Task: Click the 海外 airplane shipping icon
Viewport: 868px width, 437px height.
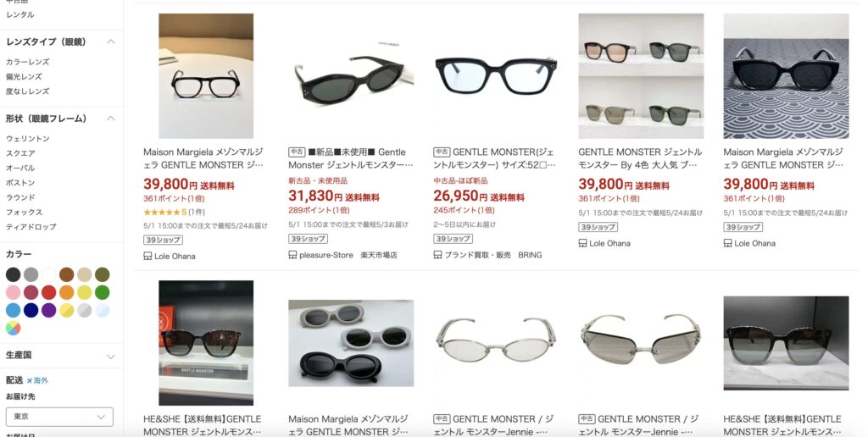Action: tap(30, 380)
